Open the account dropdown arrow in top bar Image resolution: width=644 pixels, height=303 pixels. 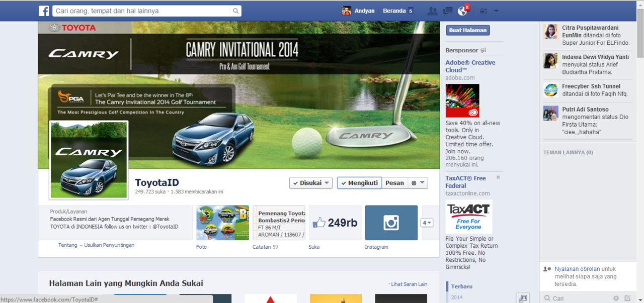click(496, 11)
